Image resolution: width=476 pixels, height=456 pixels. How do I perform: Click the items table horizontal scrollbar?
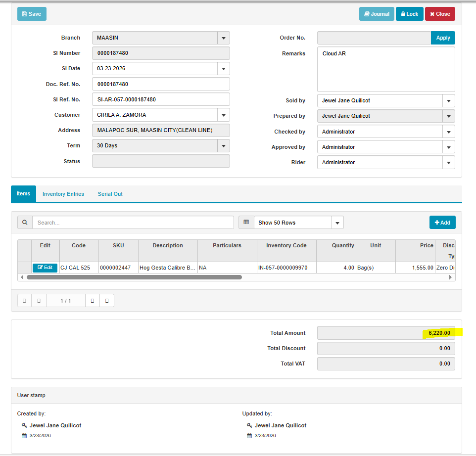click(x=134, y=277)
